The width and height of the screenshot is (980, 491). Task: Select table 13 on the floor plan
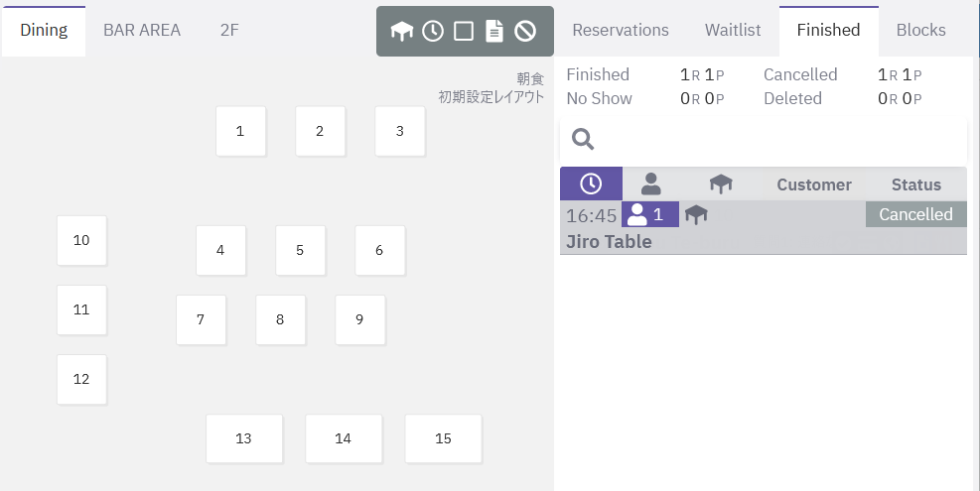[x=244, y=438]
